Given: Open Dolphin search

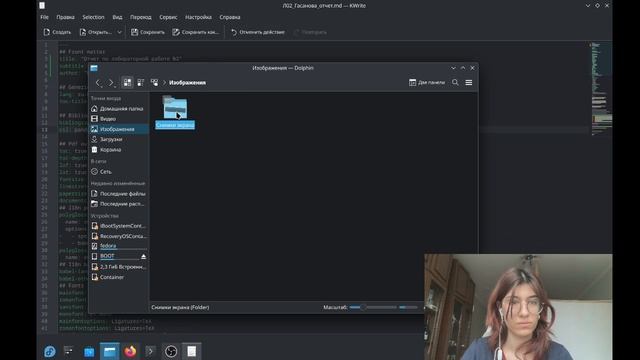Looking at the screenshot, I should coord(455,82).
